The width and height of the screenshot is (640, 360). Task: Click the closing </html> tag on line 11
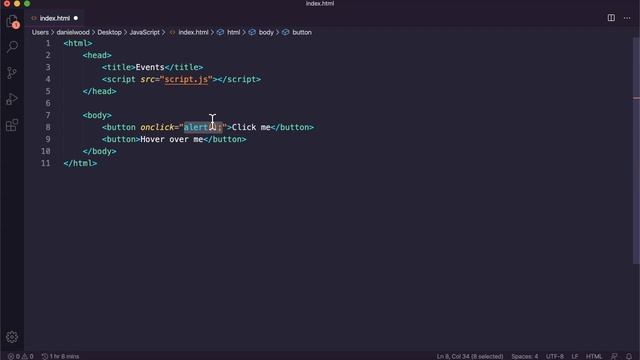tap(80, 163)
